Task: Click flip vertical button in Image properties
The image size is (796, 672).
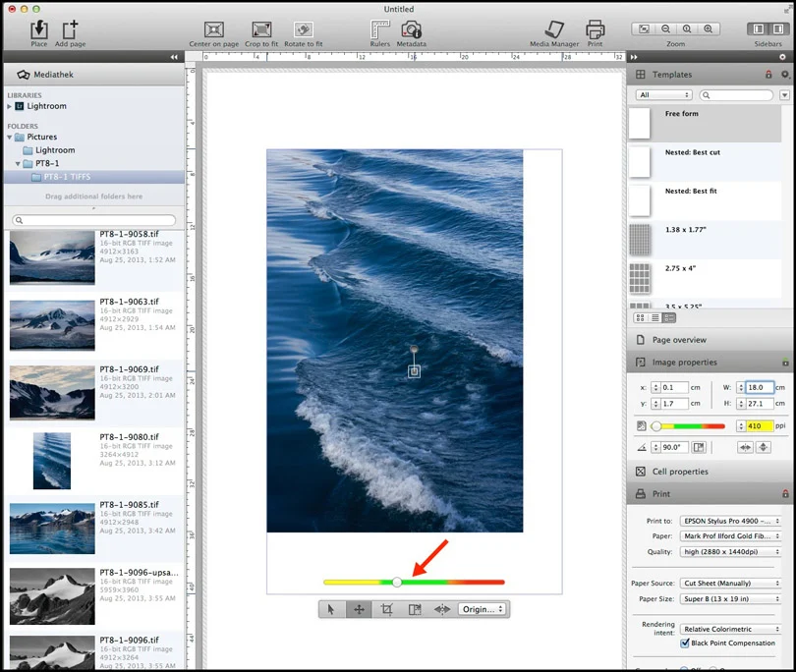Action: tap(764, 447)
